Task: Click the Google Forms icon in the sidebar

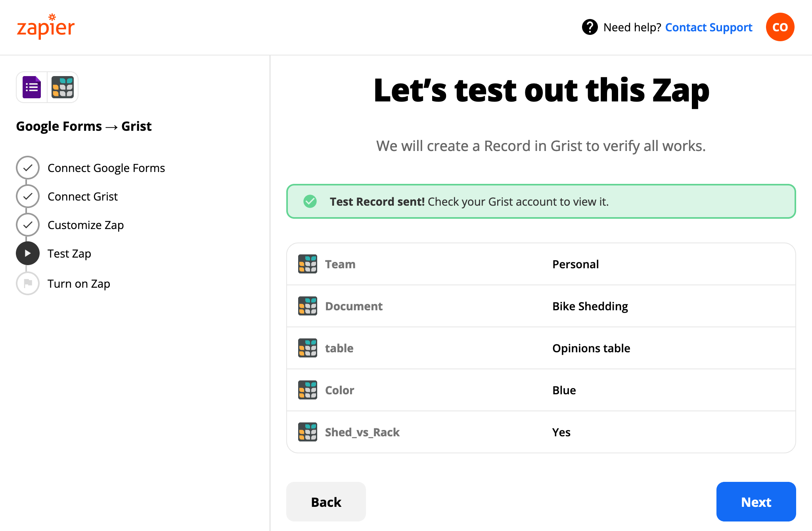Action: tap(32, 87)
